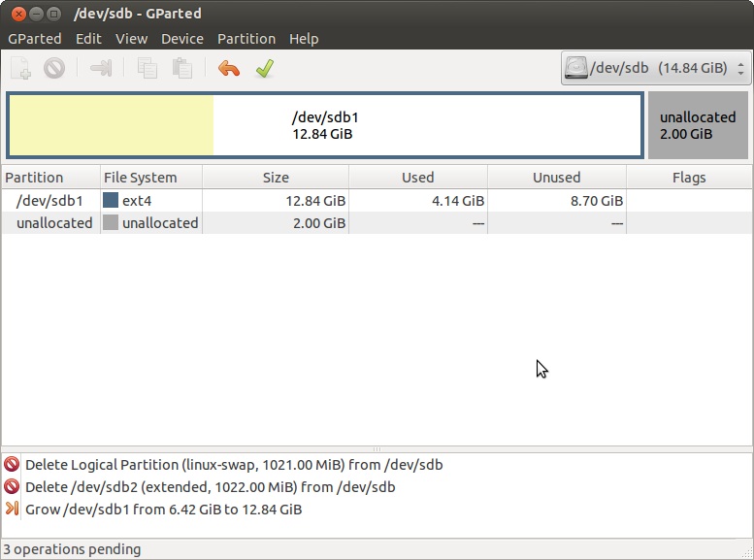Click the Size column header
Viewport: 754px width, 560px height.
point(276,178)
